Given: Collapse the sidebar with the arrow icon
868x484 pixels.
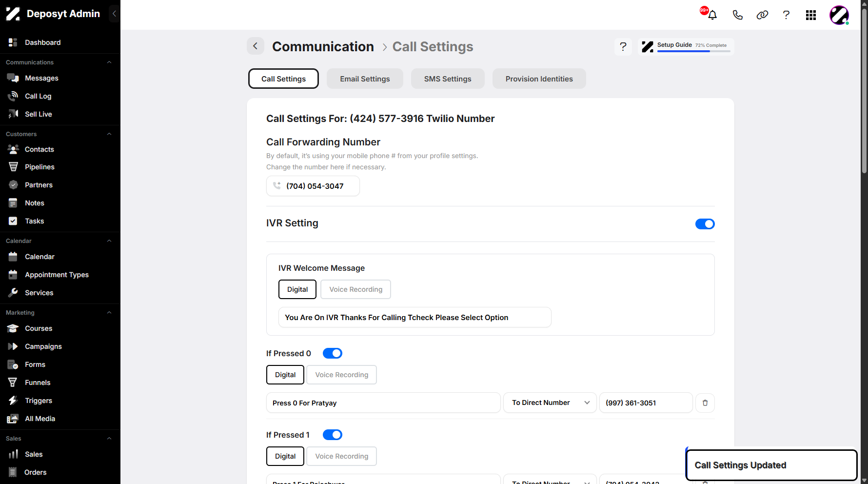Looking at the screenshot, I should (x=114, y=14).
